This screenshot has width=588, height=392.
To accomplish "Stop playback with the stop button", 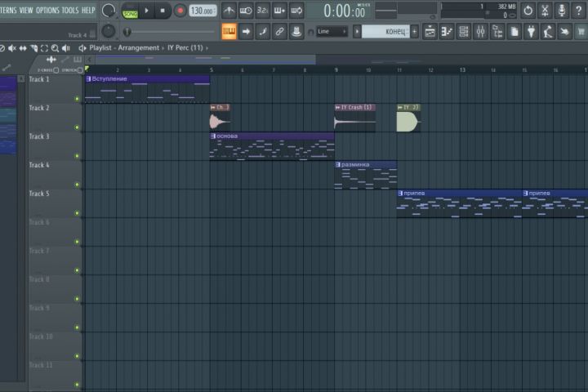I will click(163, 11).
